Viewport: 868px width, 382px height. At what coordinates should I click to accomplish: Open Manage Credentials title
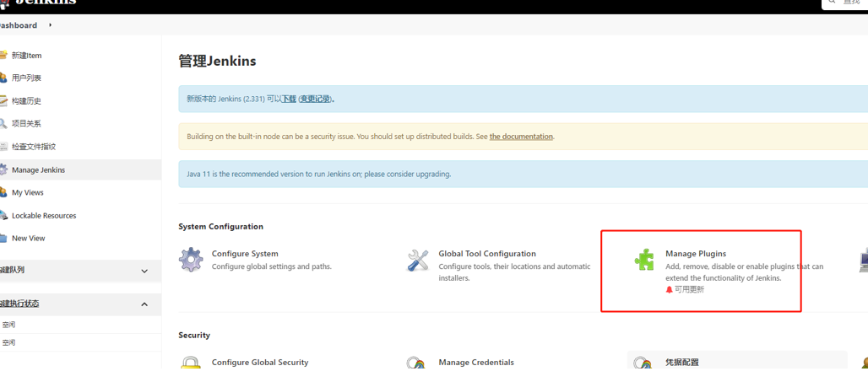pos(476,363)
